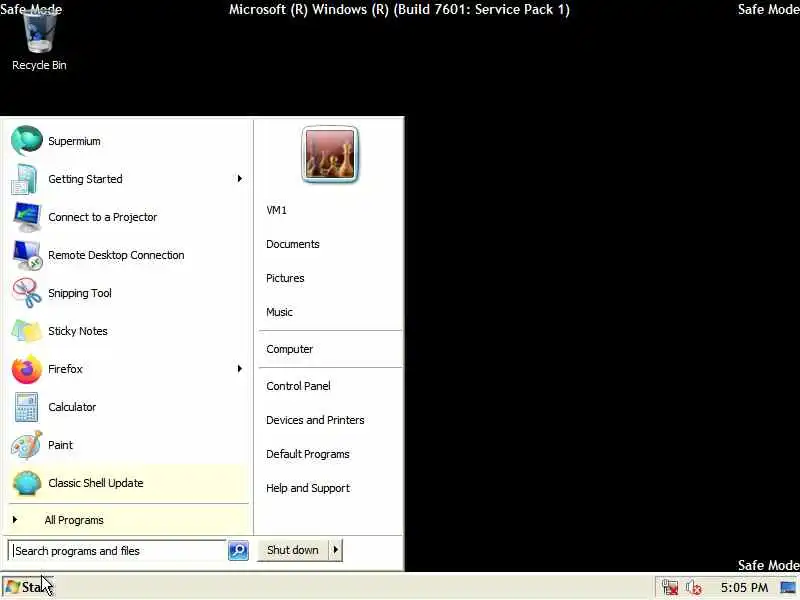Open Devices and Printers

pyautogui.click(x=315, y=420)
